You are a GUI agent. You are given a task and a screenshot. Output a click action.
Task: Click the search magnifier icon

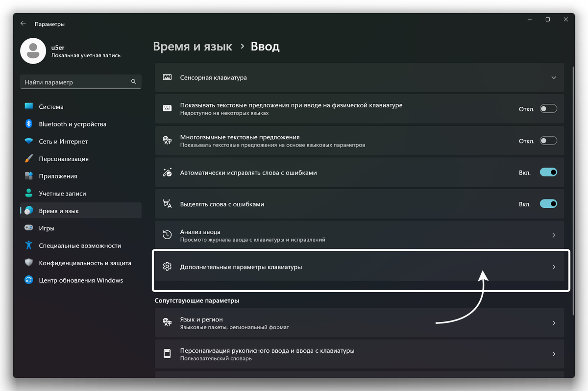click(134, 82)
